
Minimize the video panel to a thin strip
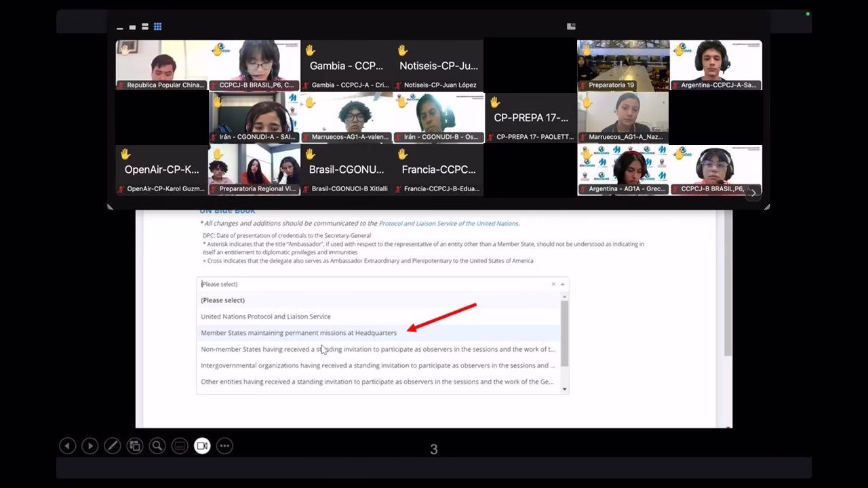click(120, 28)
